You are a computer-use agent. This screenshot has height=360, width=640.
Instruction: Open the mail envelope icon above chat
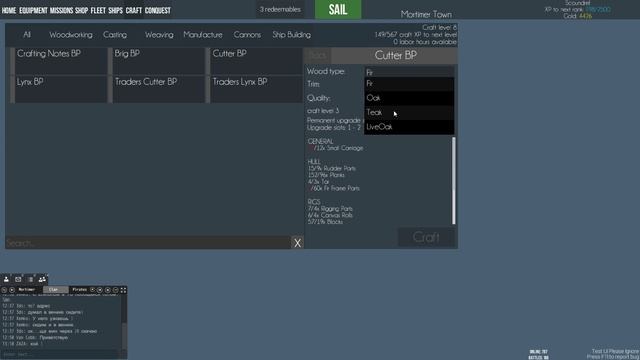click(x=18, y=279)
